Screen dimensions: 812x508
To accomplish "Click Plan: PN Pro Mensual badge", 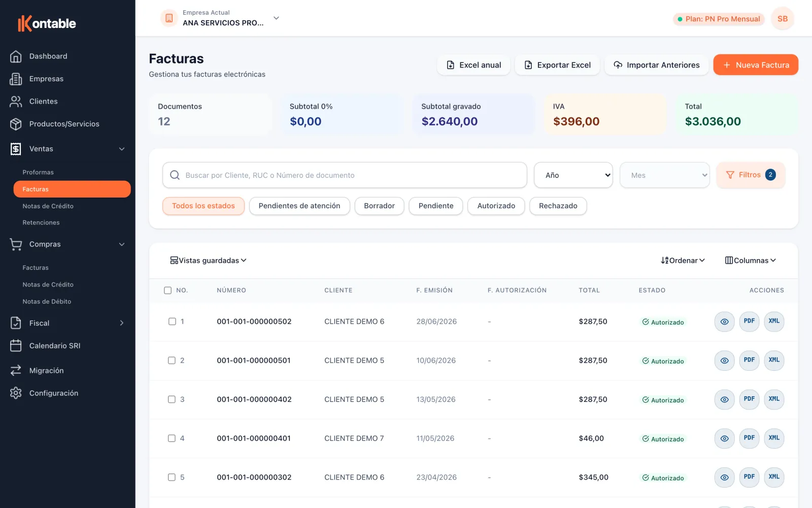I will (x=719, y=19).
